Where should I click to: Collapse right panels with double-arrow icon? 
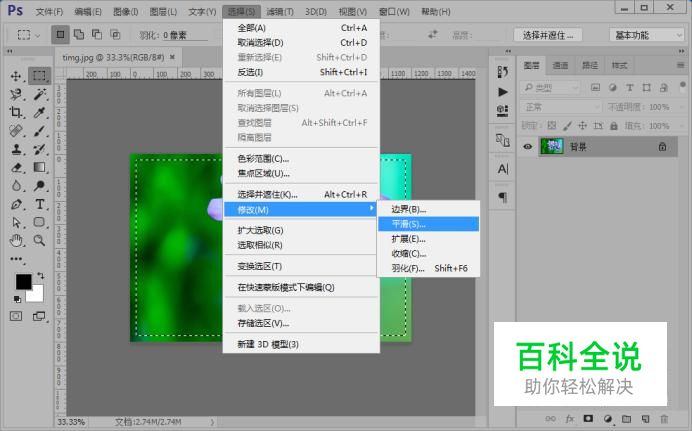pyautogui.click(x=681, y=51)
